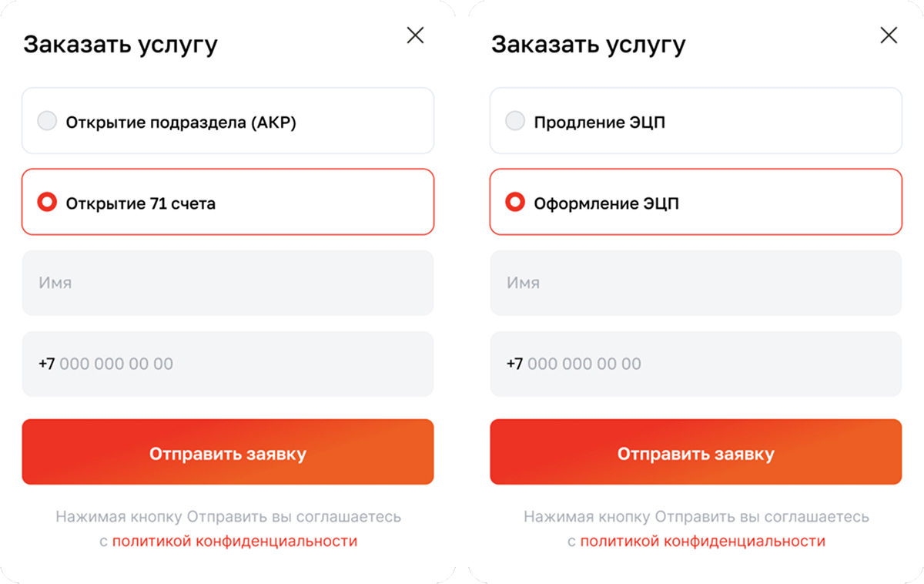The height and width of the screenshot is (584, 924).
Task: Focus the Имя field below Открытие 71 счета
Action: pos(228,283)
